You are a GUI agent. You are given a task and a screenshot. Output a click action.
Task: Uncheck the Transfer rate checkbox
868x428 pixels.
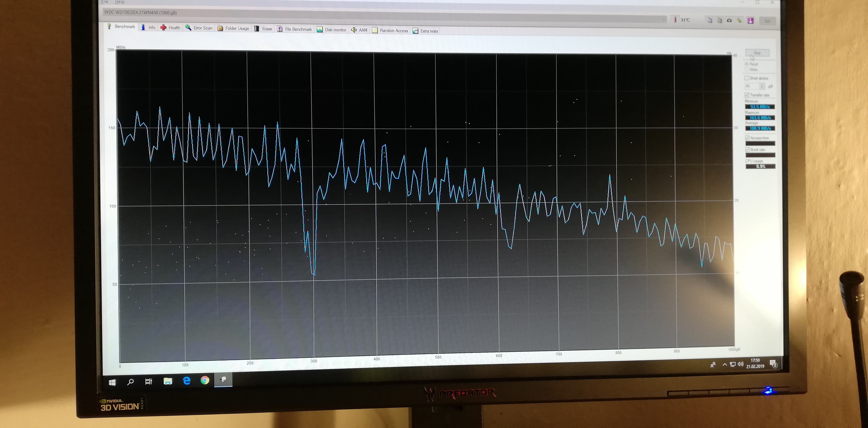747,95
